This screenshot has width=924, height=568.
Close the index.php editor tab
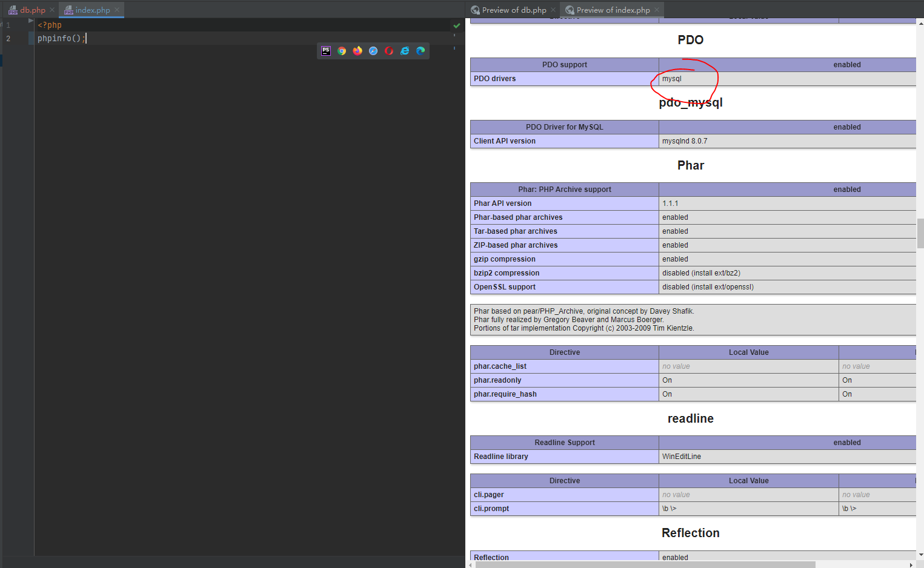point(117,10)
